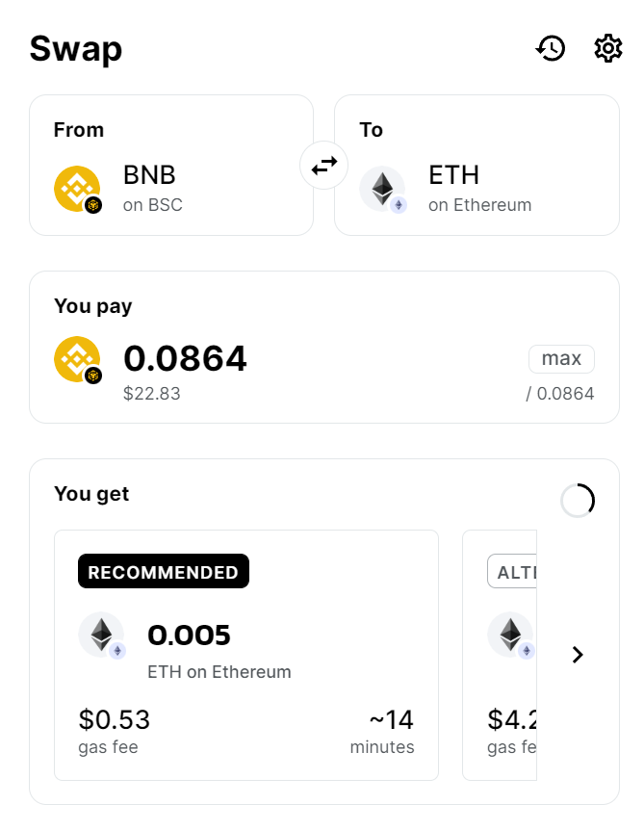Click the / 0.0864 balance text
The width and height of the screenshot is (644, 830).
coord(560,394)
